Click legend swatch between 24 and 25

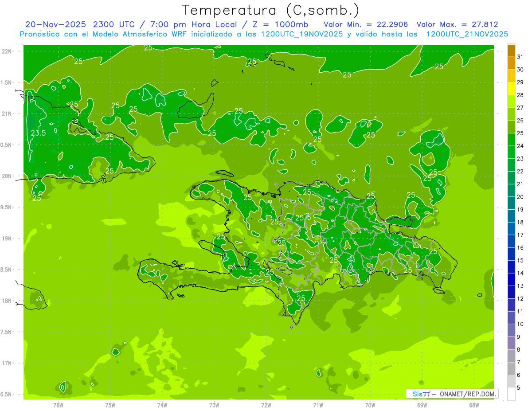(x=511, y=140)
